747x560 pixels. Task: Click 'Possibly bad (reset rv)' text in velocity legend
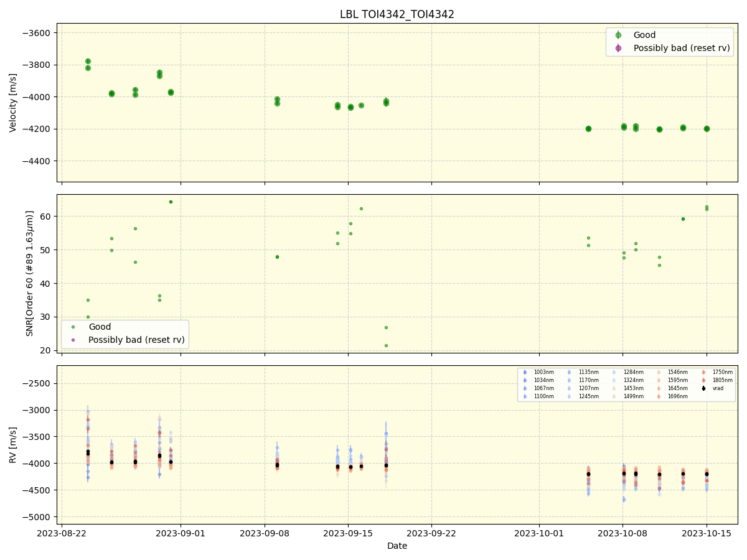(x=682, y=48)
